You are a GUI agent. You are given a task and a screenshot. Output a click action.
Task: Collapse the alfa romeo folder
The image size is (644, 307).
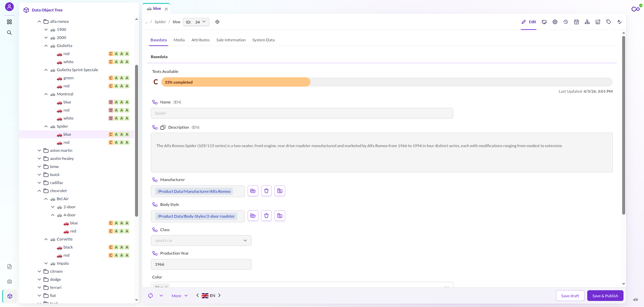[x=39, y=21]
